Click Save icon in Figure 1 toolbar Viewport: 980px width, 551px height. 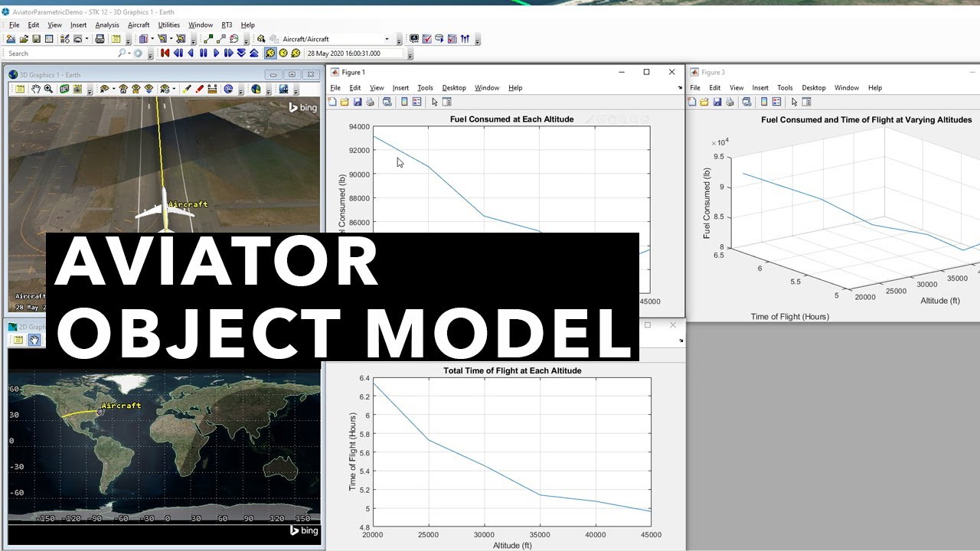coord(358,101)
